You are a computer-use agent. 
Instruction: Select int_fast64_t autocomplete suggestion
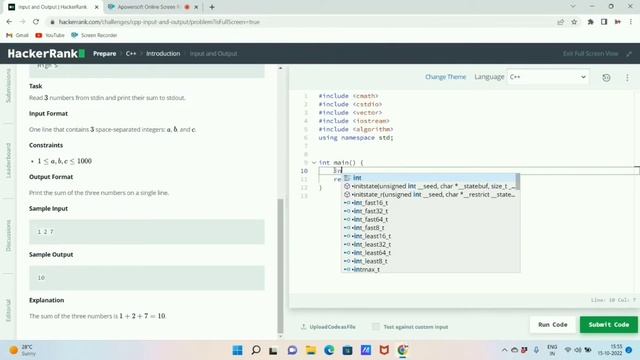[x=429, y=219]
